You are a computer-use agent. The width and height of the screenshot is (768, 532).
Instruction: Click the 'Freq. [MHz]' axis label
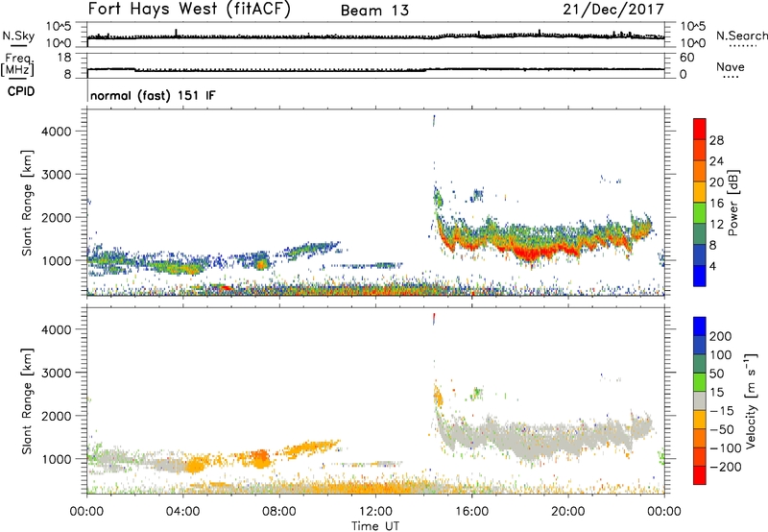[x=17, y=64]
